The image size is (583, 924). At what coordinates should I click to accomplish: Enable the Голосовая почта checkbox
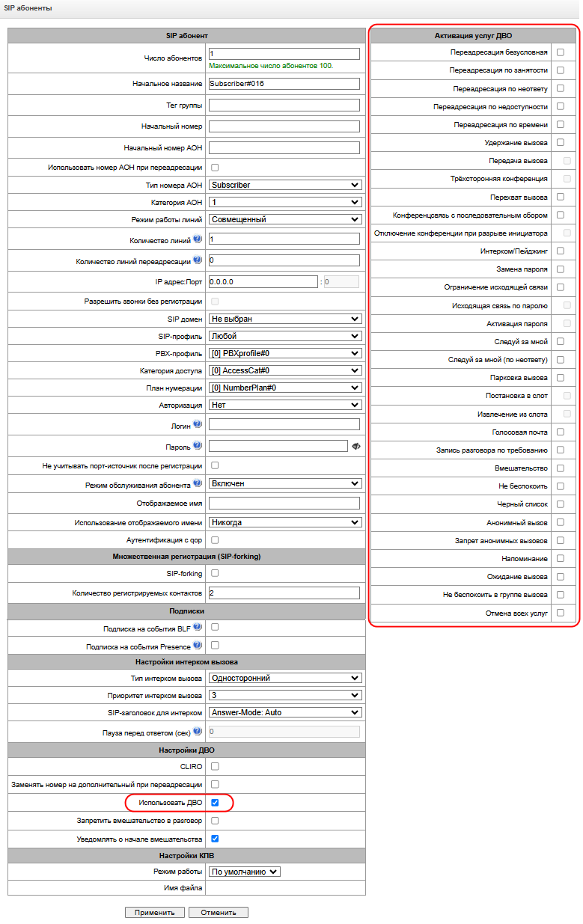(561, 432)
